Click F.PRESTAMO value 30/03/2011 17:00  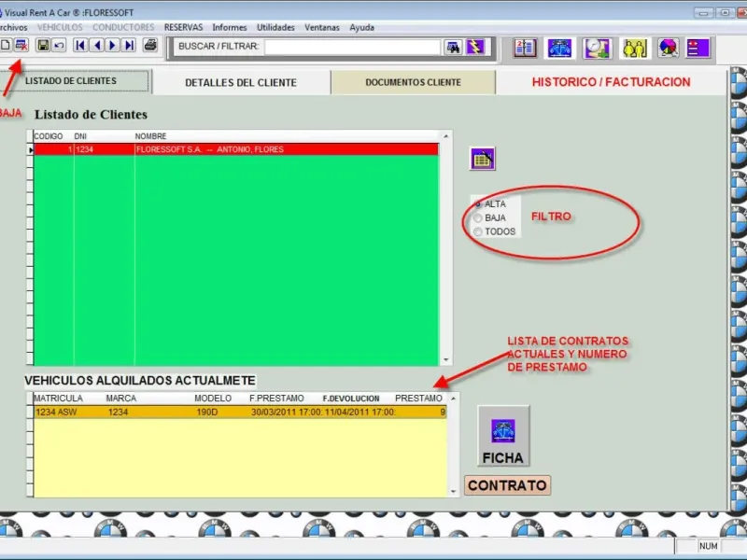click(x=287, y=412)
